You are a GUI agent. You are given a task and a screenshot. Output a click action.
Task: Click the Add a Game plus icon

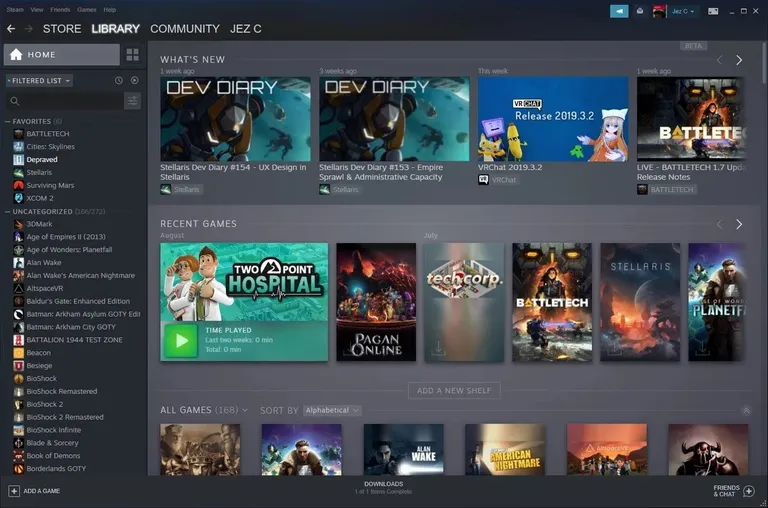click(x=14, y=491)
